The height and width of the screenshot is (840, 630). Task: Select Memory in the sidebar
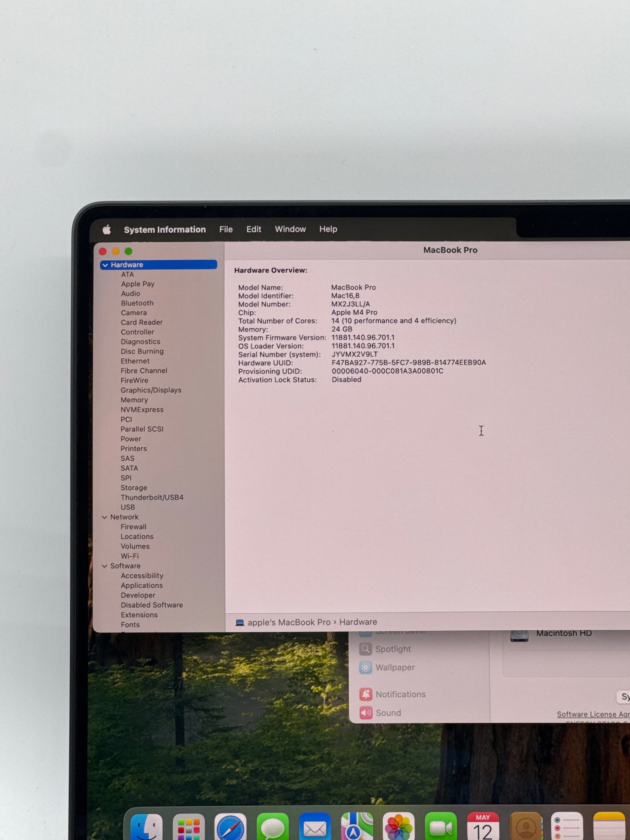(x=134, y=400)
